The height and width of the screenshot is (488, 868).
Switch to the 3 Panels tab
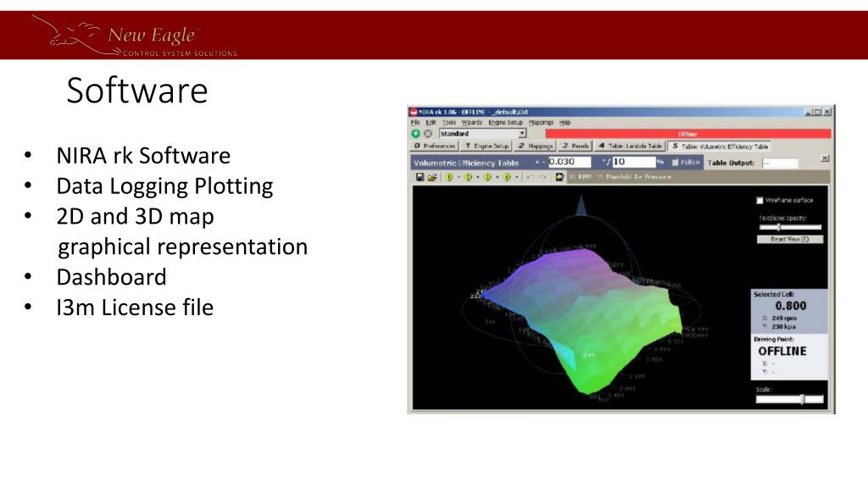pyautogui.click(x=576, y=146)
